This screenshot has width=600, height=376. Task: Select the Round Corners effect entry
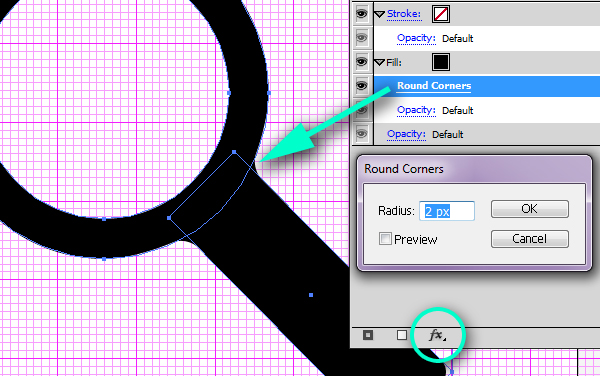tap(434, 86)
